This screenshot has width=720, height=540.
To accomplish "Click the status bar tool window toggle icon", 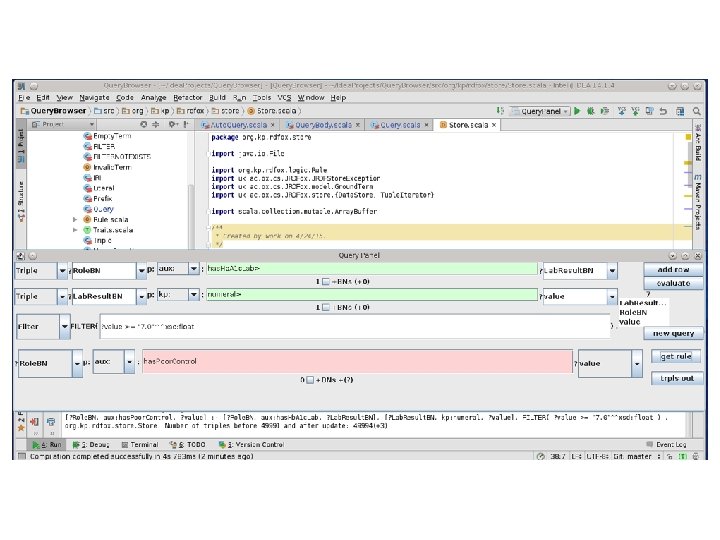I will (x=21, y=456).
